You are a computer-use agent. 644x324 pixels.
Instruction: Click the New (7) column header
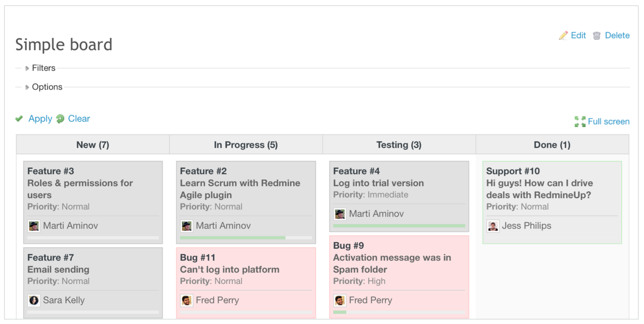[x=93, y=145]
